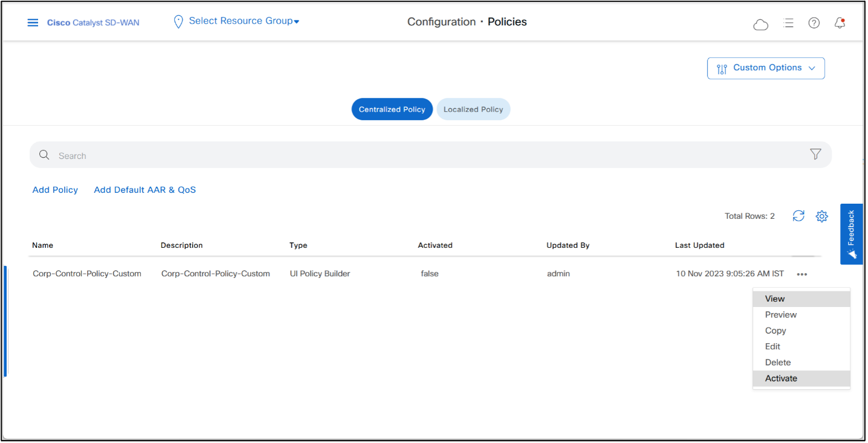Open the Custom Options dropdown
Image resolution: width=868 pixels, height=443 pixels.
coord(766,68)
